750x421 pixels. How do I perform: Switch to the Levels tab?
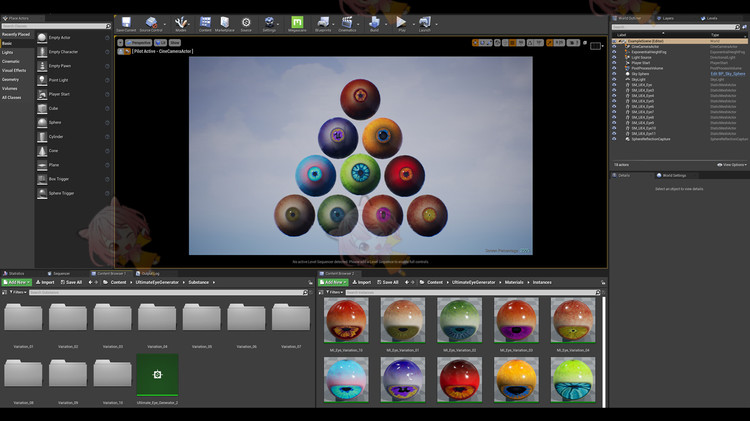[x=709, y=18]
